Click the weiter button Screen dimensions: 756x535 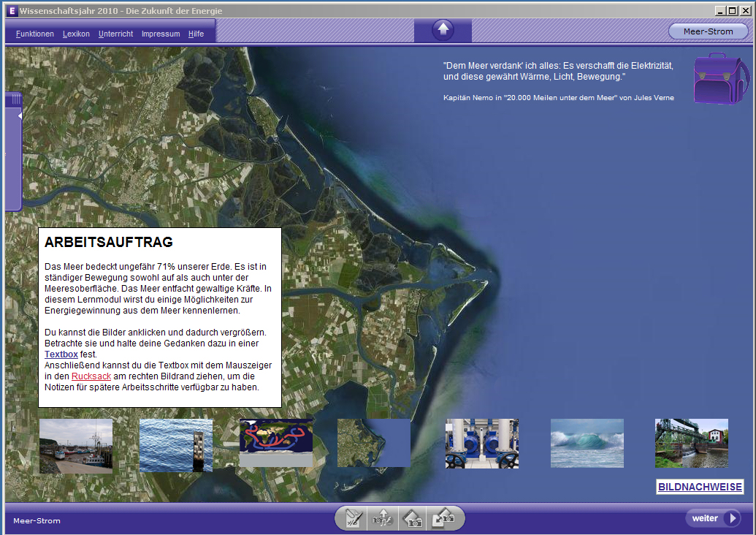(x=712, y=519)
